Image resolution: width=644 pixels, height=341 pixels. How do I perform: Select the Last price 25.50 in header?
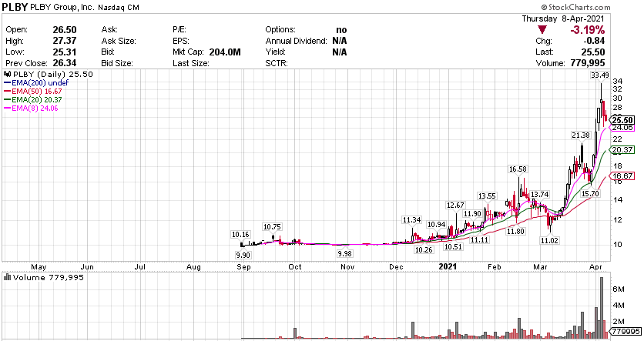click(593, 52)
